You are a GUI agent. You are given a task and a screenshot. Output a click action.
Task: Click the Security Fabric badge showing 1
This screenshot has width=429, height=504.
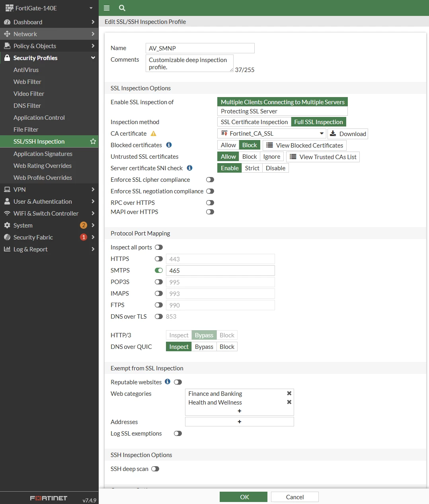point(84,237)
